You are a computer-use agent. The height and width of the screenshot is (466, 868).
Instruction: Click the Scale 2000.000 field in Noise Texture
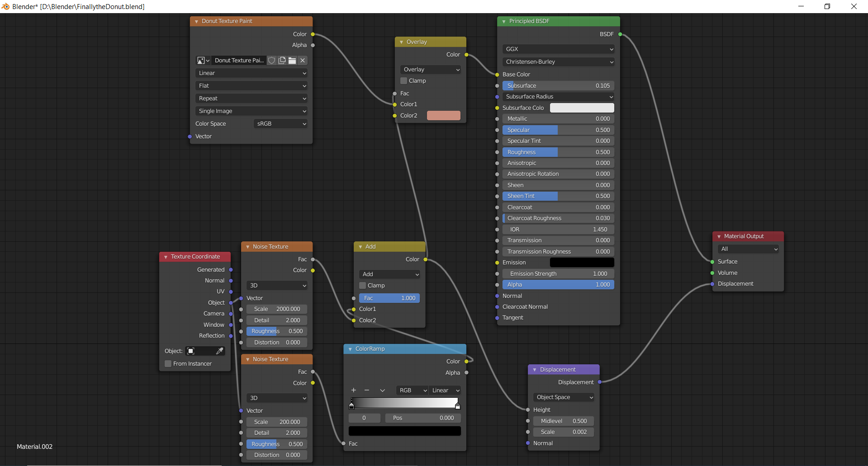tap(277, 309)
